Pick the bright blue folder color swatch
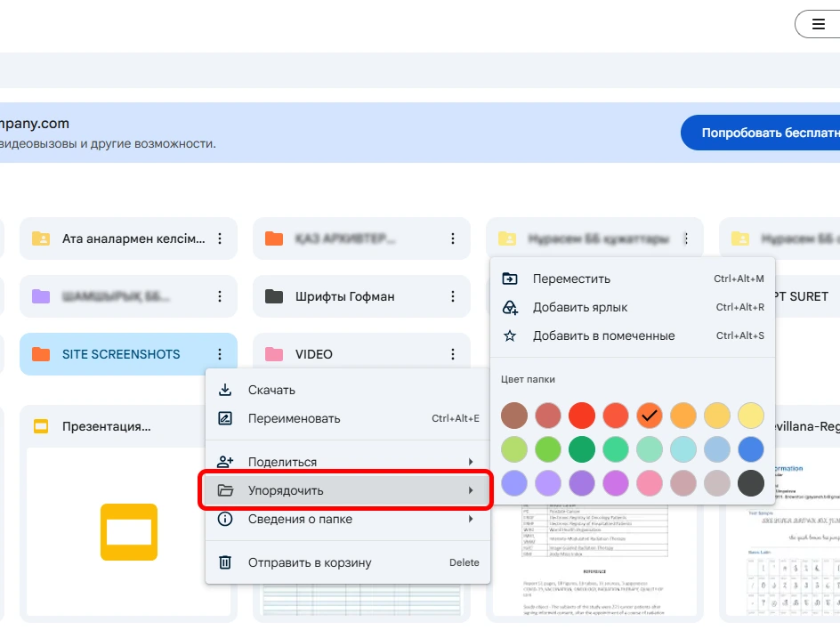The width and height of the screenshot is (840, 630). 750,449
